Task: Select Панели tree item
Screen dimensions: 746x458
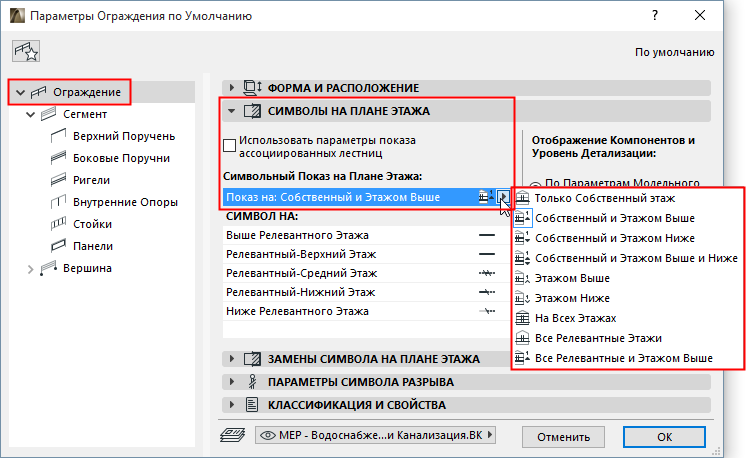Action: tap(92, 246)
